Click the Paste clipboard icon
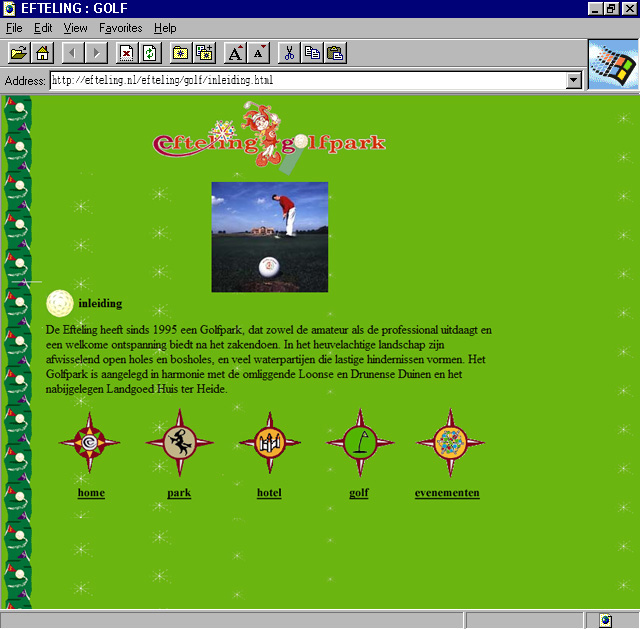The width and height of the screenshot is (640, 629). pyautogui.click(x=336, y=53)
